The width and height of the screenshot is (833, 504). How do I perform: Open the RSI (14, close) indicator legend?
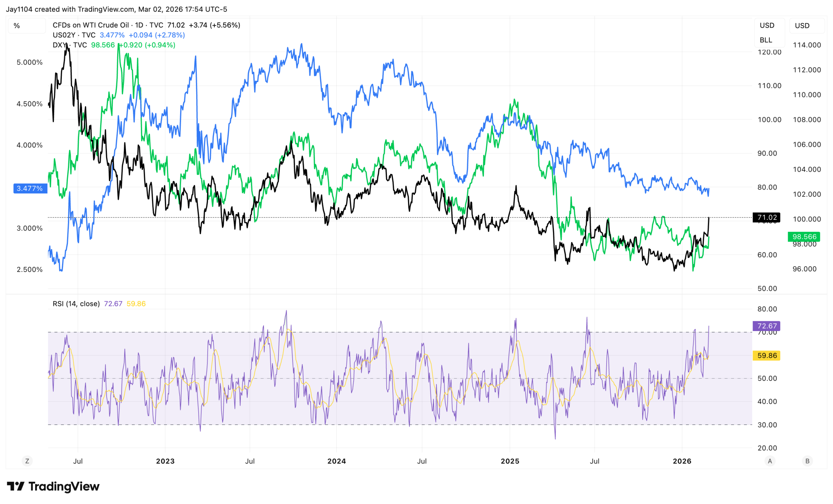[x=76, y=304]
